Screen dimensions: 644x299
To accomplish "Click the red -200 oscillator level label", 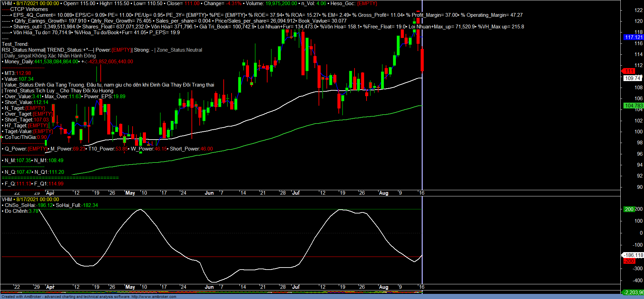I will (629, 261).
